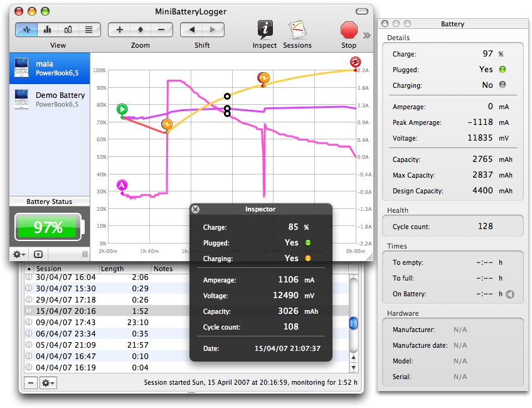Toggle the On Battery time arrow
This screenshot has height=408, width=532.
tap(509, 294)
